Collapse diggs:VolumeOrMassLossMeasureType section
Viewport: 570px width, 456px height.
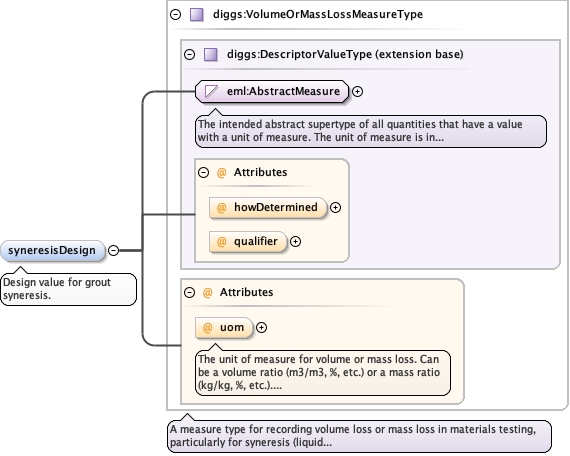click(176, 15)
